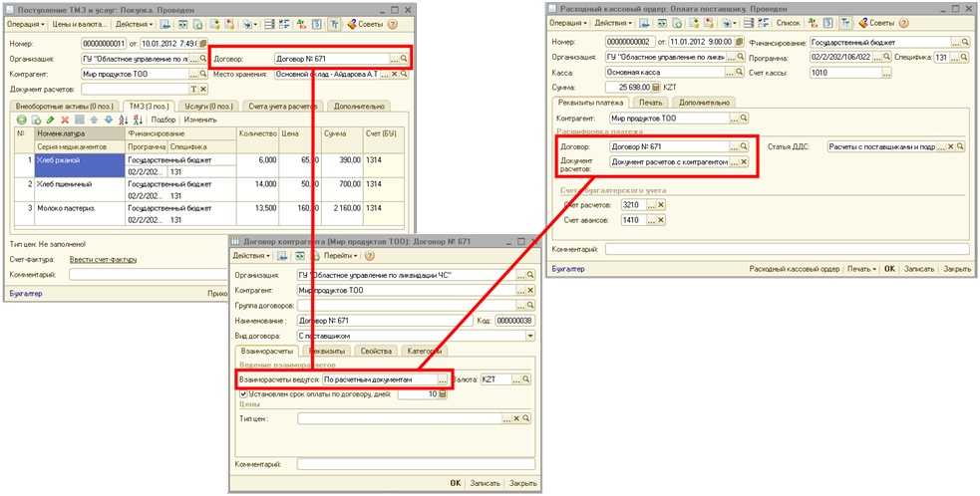The height and width of the screenshot is (496, 980).
Task: Click the help question icon in Договор контрагента toolbar
Action: [x=370, y=256]
